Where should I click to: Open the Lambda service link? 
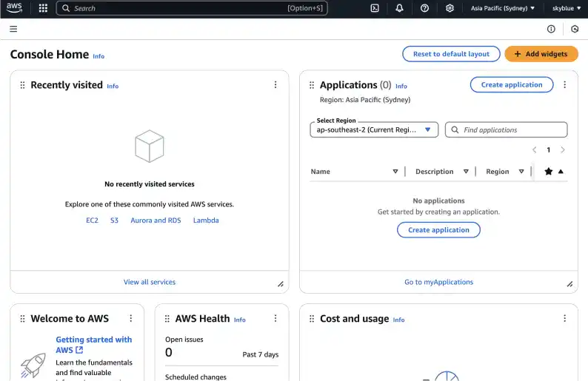pyautogui.click(x=206, y=220)
